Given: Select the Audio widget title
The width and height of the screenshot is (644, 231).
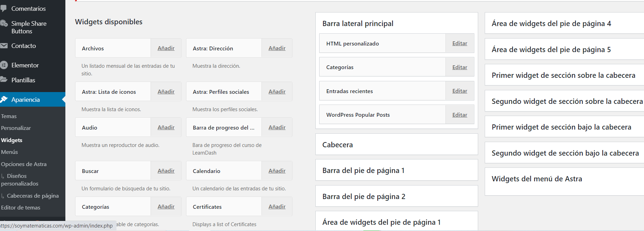Looking at the screenshot, I should click(89, 127).
